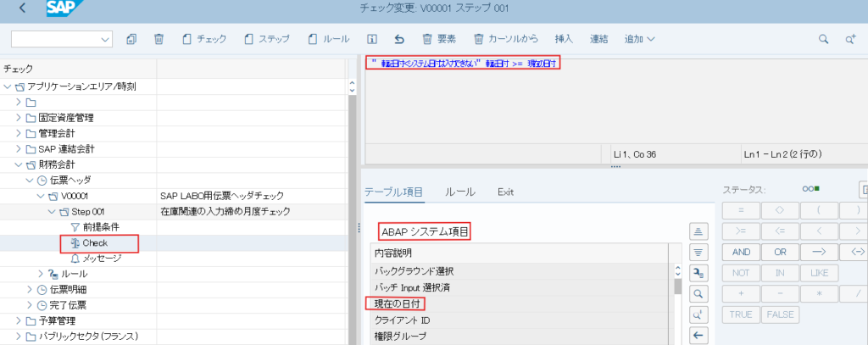This screenshot has height=345, width=868.
Task: Click the ABAP システム項目 header
Action: tap(426, 232)
